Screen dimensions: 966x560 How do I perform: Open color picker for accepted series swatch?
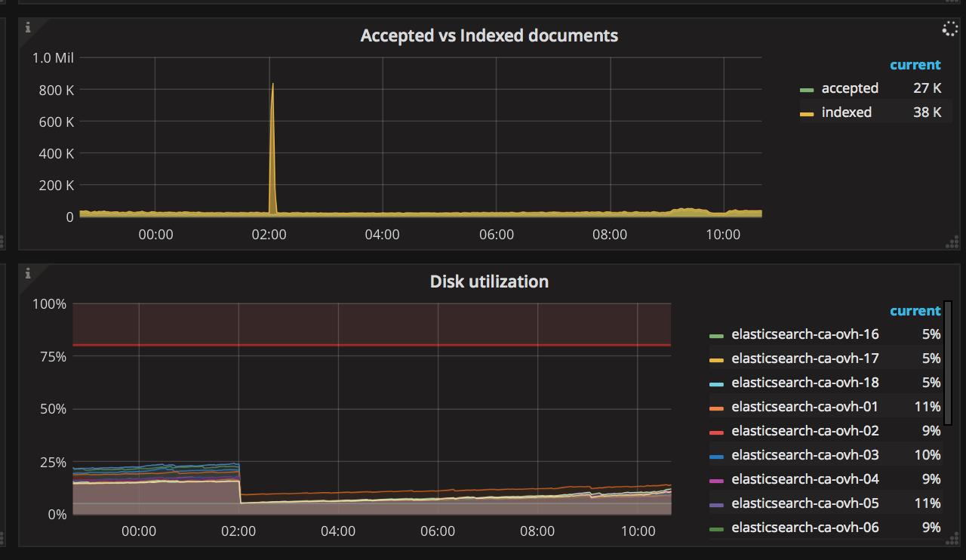pos(807,90)
